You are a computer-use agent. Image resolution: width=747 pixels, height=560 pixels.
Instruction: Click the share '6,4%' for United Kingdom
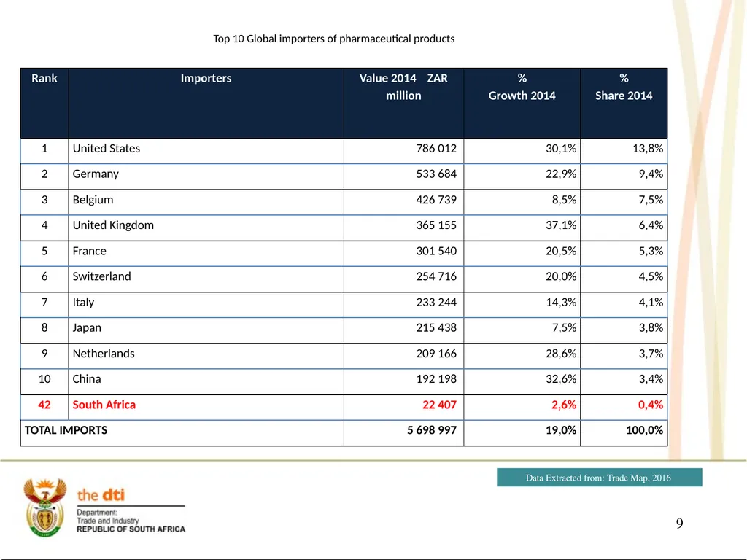(x=651, y=225)
